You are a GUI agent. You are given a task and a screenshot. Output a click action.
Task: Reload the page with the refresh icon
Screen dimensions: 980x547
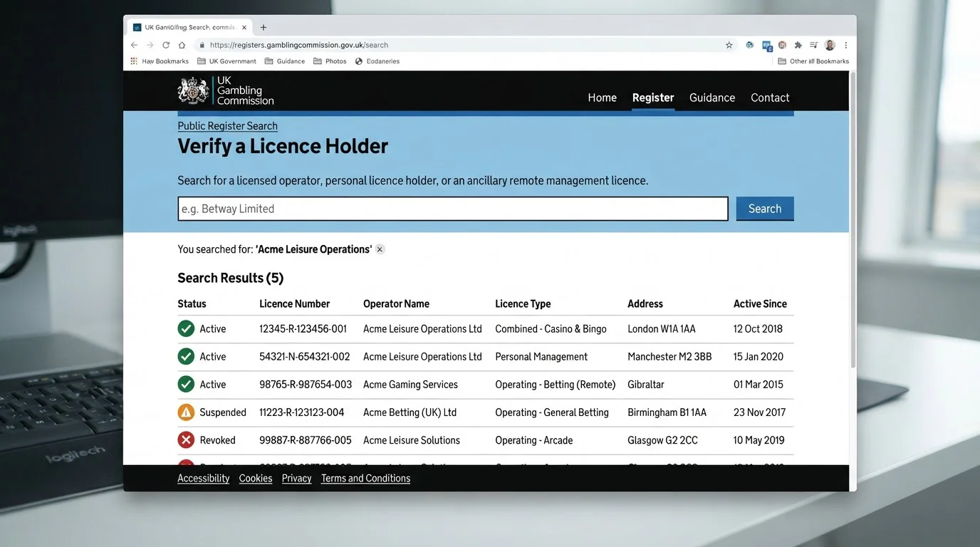tap(166, 45)
